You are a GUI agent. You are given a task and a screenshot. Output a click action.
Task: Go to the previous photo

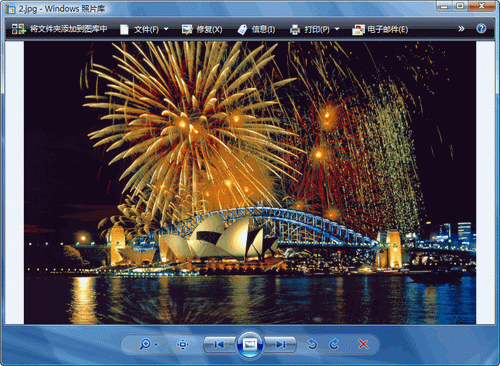[x=219, y=344]
